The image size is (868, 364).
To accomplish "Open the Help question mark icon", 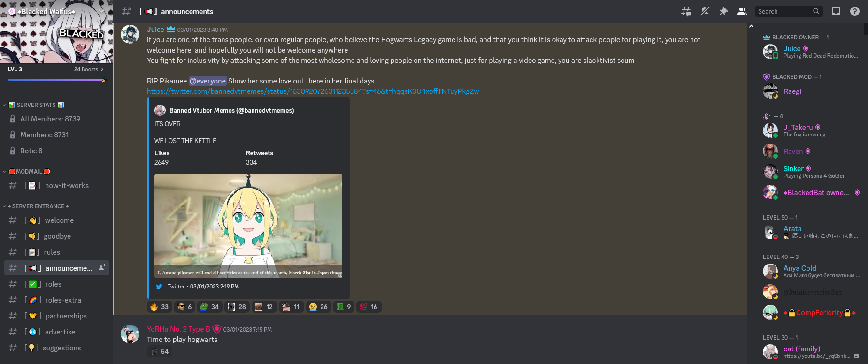I will pyautogui.click(x=855, y=11).
